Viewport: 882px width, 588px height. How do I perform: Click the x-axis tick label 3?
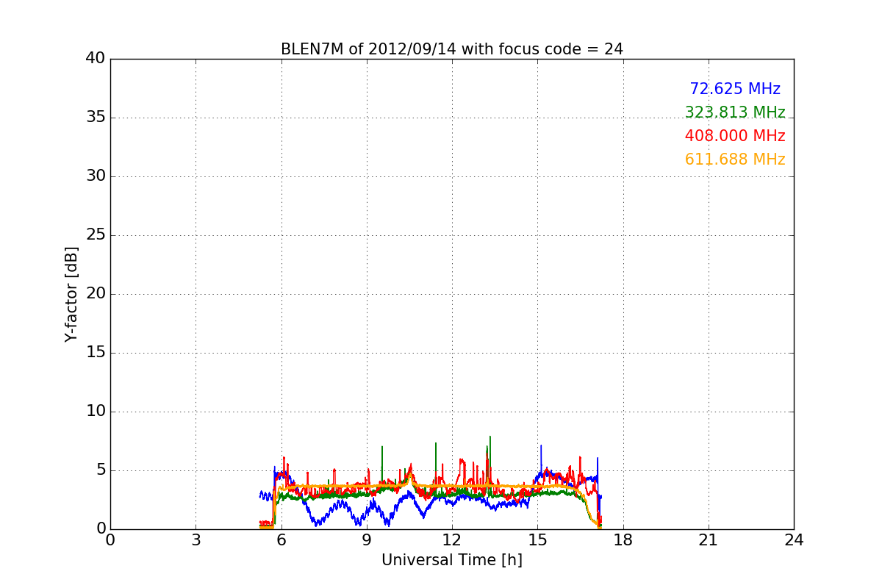click(x=196, y=540)
